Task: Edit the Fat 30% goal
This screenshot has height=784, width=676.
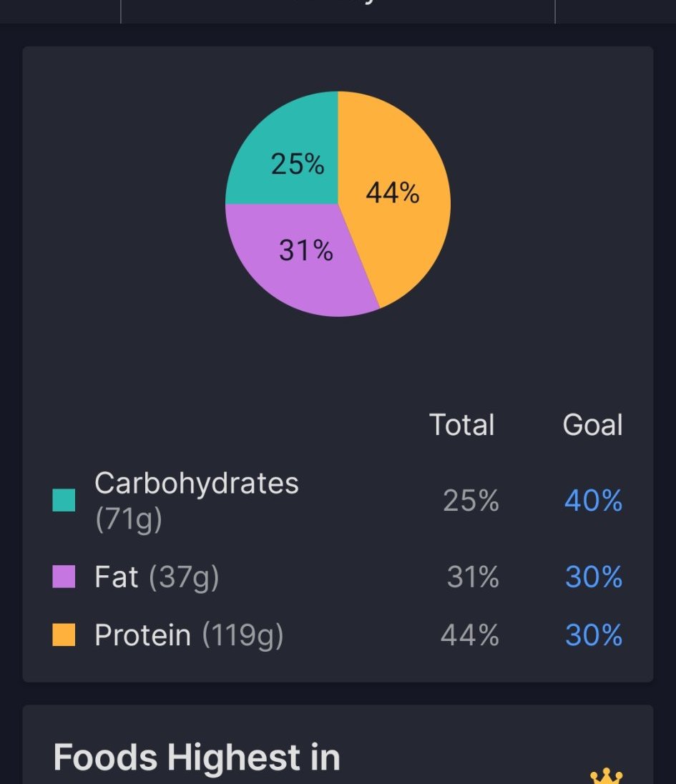Action: [593, 577]
